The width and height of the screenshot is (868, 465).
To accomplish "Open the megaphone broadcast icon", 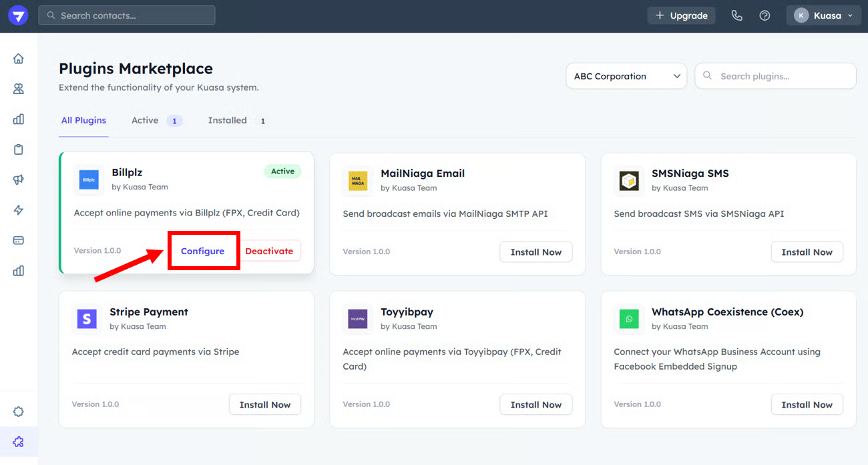I will (19, 180).
